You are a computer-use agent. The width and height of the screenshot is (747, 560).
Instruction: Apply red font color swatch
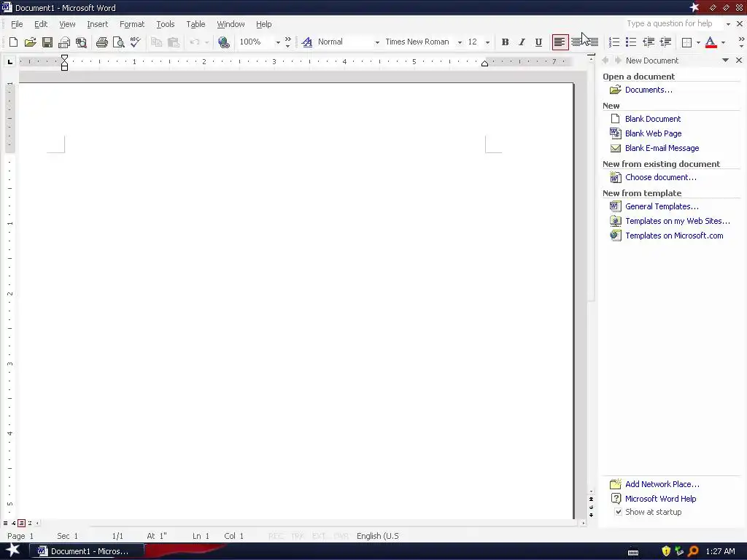711,42
